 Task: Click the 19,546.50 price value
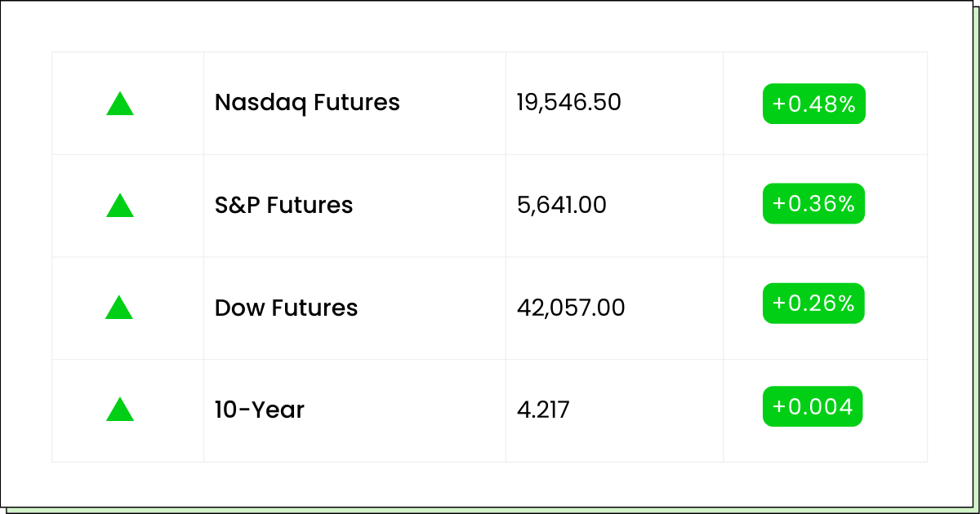[x=568, y=103]
